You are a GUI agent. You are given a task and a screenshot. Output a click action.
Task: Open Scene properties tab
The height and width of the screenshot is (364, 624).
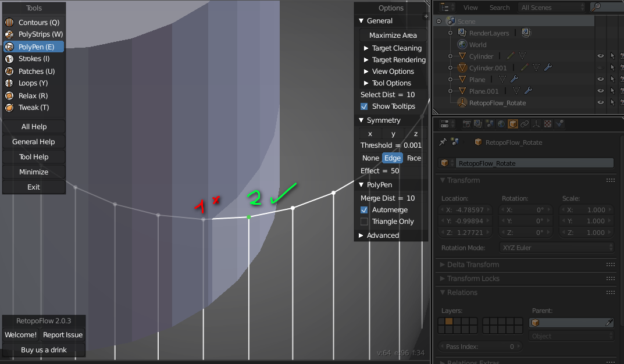click(490, 124)
